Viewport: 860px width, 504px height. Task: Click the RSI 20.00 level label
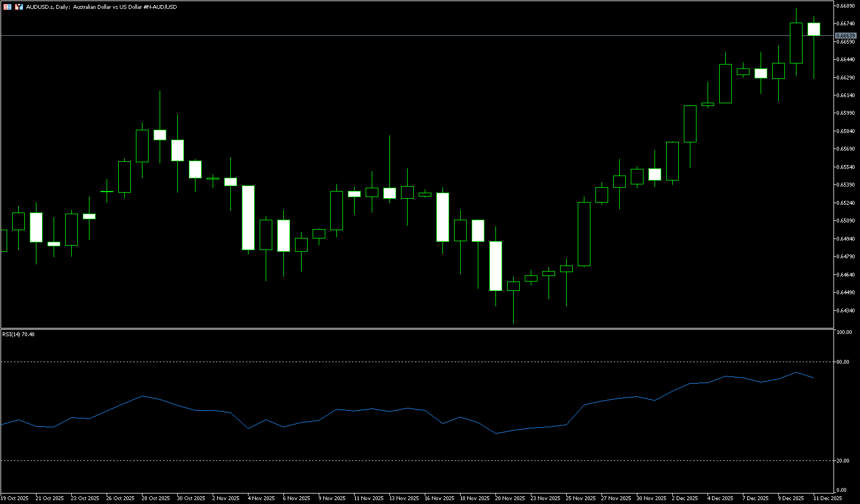843,460
